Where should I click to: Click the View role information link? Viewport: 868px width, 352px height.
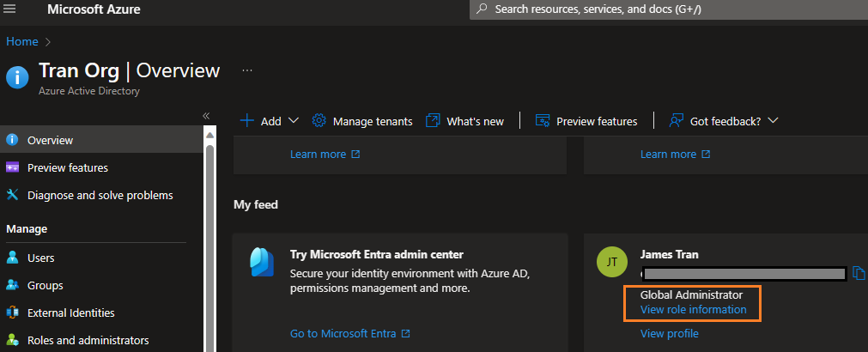[693, 309]
